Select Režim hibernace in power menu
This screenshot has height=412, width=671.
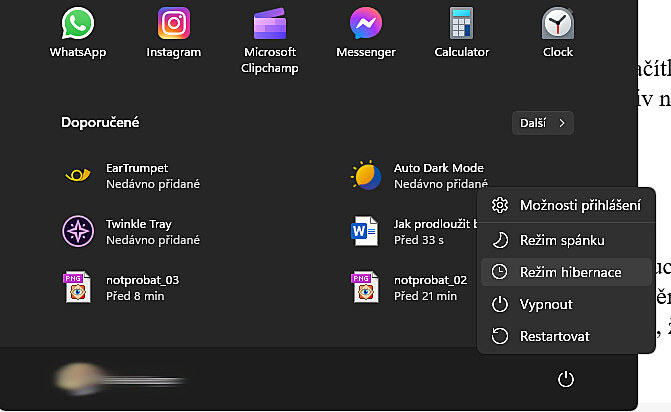coord(566,272)
